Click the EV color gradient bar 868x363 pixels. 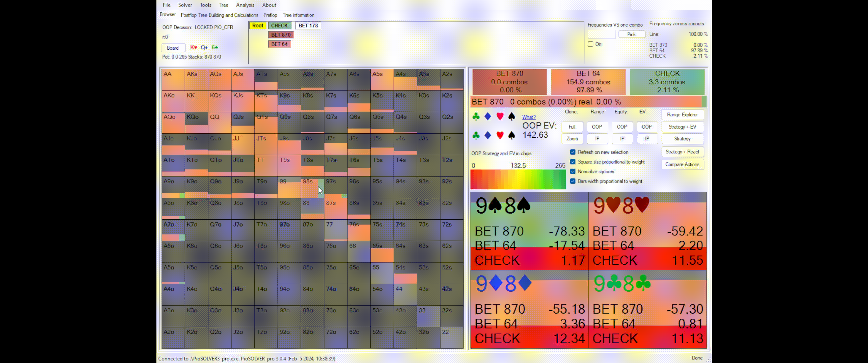518,179
